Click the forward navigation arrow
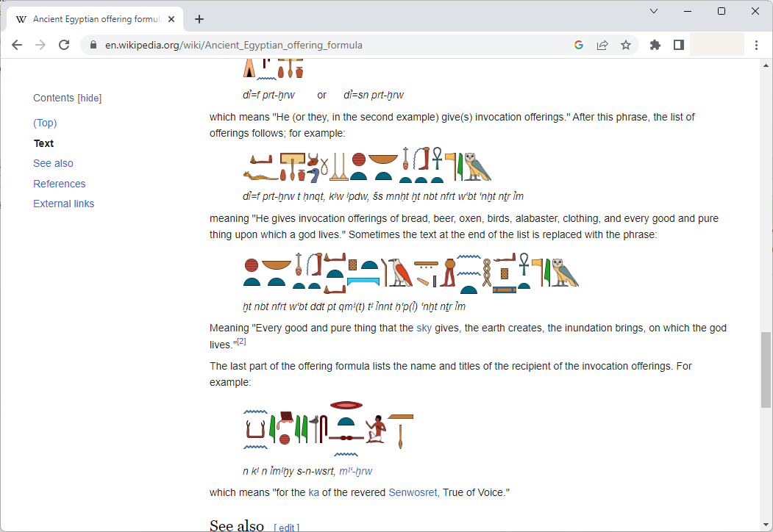 click(40, 45)
